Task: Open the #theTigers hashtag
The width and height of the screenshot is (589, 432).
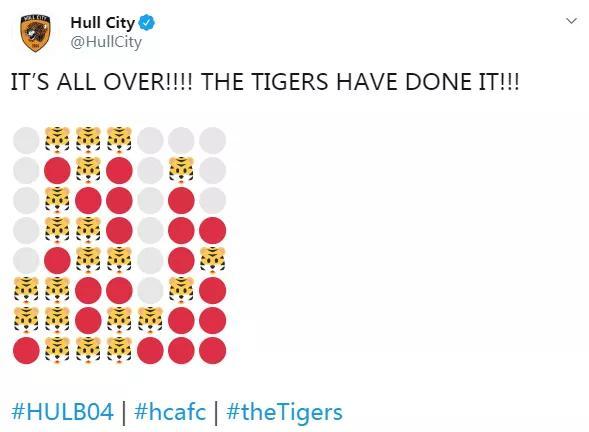Action: point(284,412)
